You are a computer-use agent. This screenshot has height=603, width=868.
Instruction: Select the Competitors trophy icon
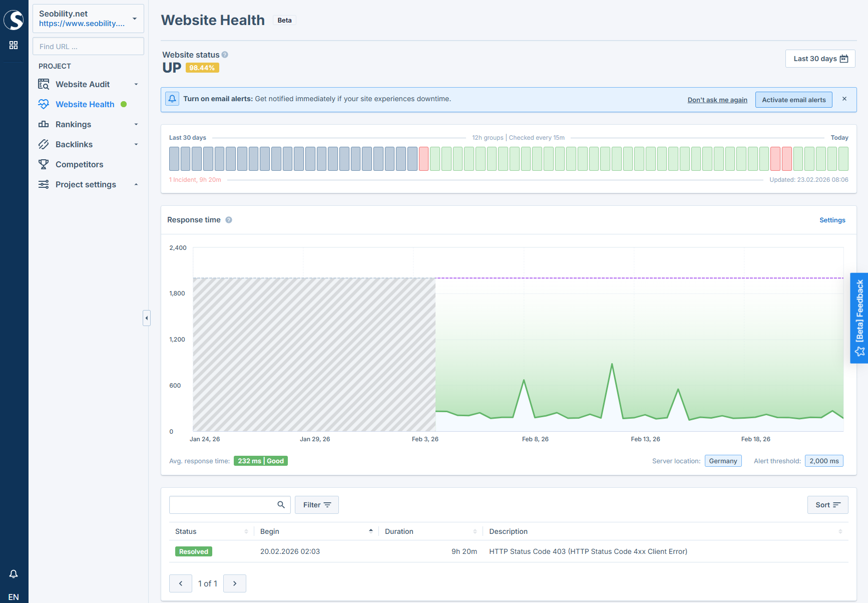44,164
